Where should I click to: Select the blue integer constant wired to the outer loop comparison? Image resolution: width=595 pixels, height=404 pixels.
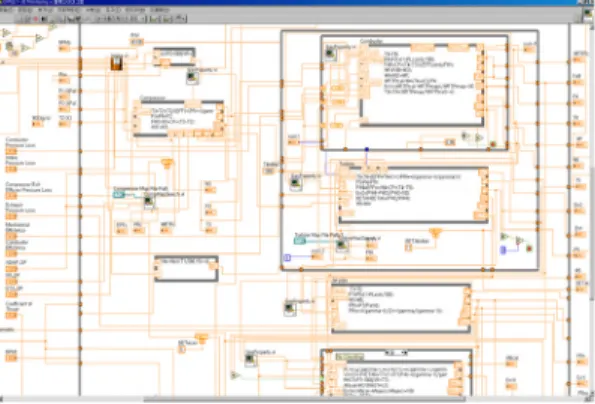click(503, 250)
